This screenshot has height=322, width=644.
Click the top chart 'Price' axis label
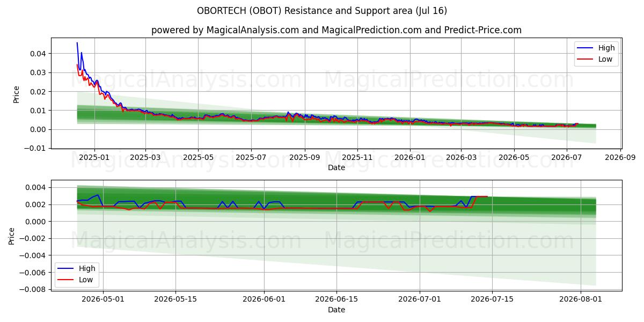coord(16,93)
